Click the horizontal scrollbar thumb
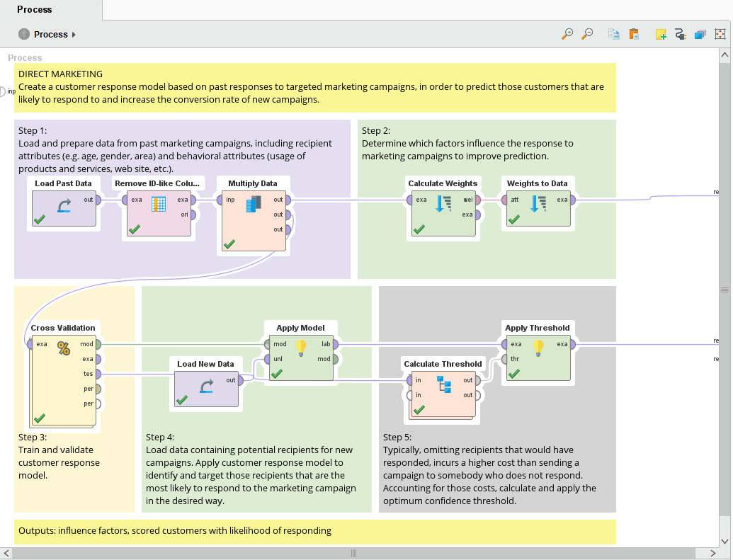The image size is (733, 560). click(354, 553)
